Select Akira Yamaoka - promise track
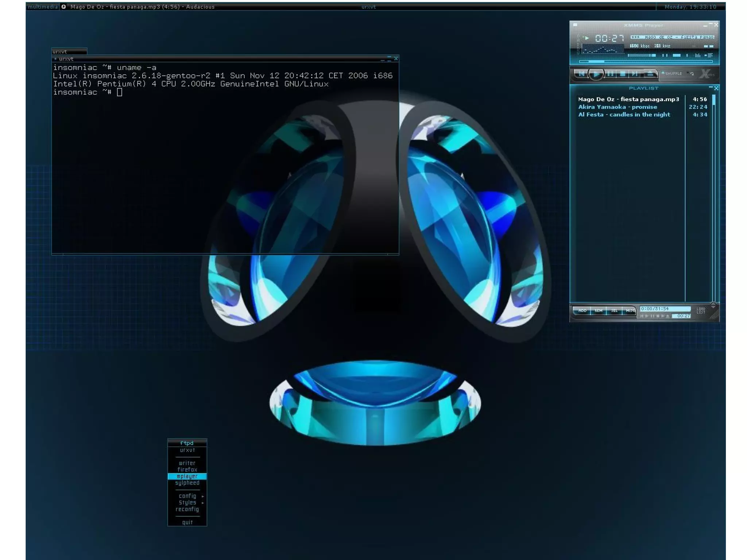Viewport: 747px width, 560px height. (617, 107)
